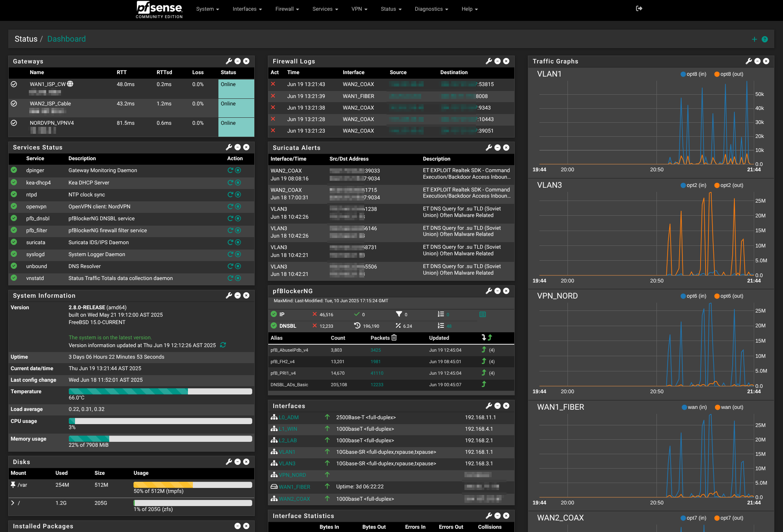This screenshot has height=532, width=783.
Task: Toggle opt2 (in) legend on VLAN3 graph
Action: pos(693,185)
